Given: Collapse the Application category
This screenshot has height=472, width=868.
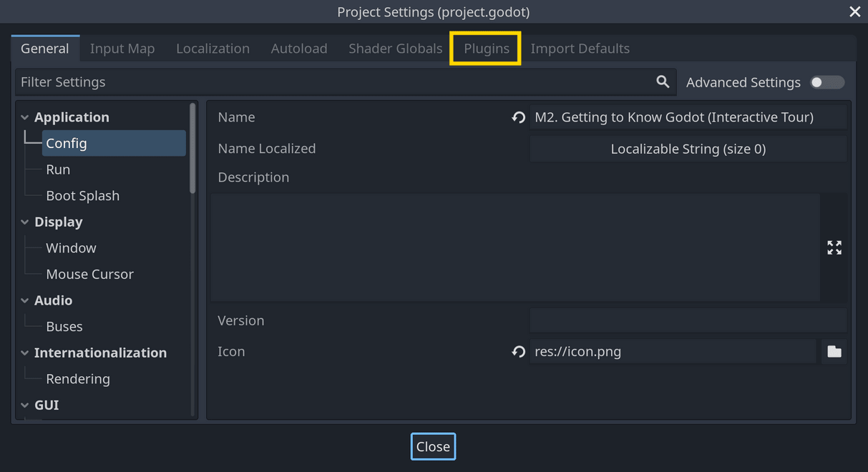Looking at the screenshot, I should tap(25, 117).
